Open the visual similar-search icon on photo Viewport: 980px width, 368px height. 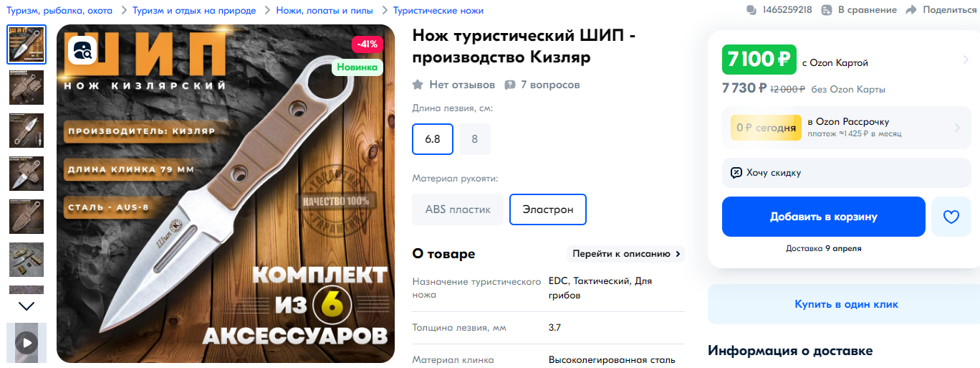click(x=83, y=49)
